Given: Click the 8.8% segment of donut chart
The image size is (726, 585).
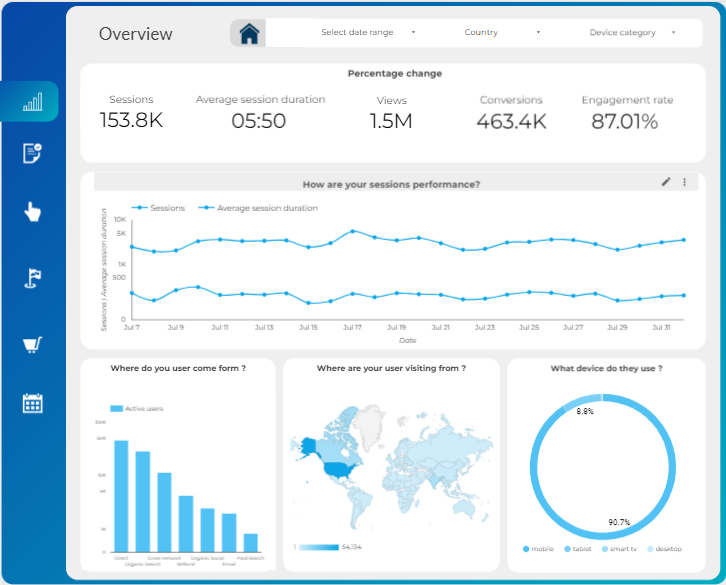Looking at the screenshot, I should 581,401.
